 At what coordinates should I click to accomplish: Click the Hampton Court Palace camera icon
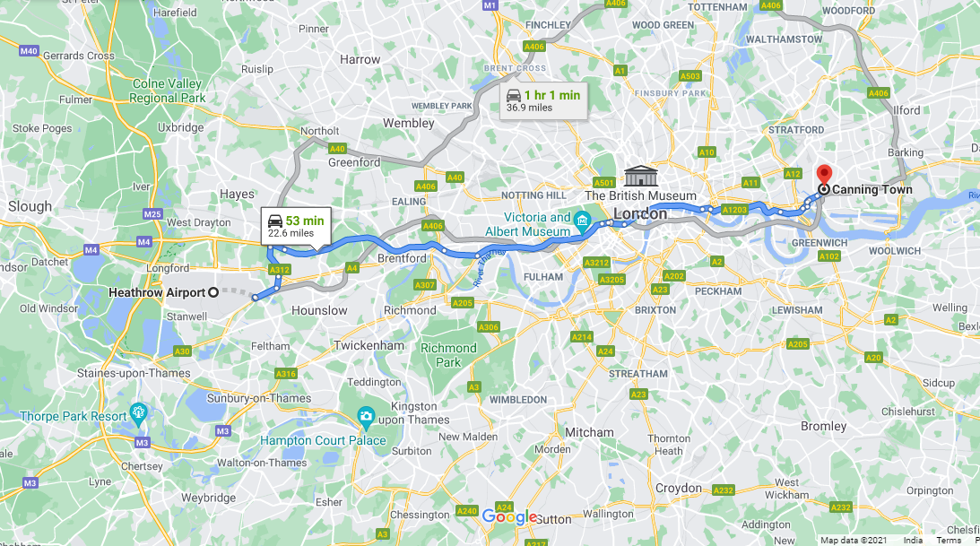pos(366,416)
